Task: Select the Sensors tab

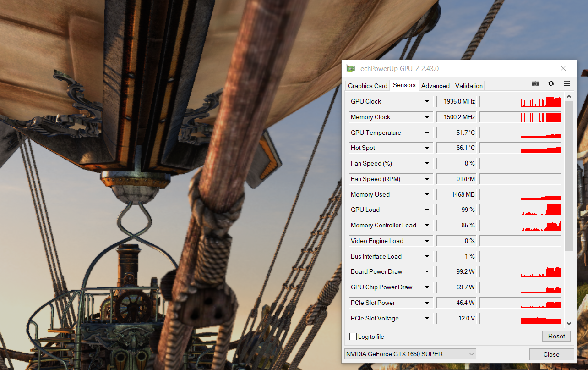Action: [x=404, y=85]
